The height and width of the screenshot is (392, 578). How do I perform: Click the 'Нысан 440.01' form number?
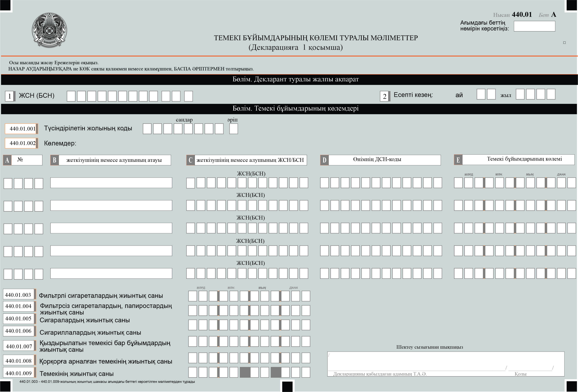pos(513,15)
